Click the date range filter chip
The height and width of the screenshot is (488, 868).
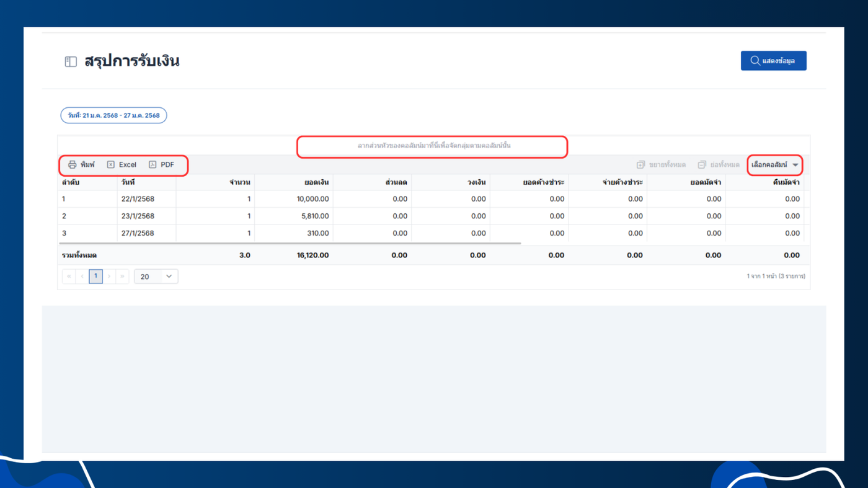(x=113, y=115)
